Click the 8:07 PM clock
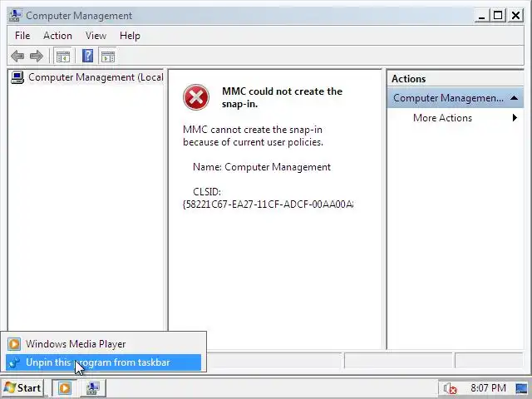 click(x=488, y=388)
